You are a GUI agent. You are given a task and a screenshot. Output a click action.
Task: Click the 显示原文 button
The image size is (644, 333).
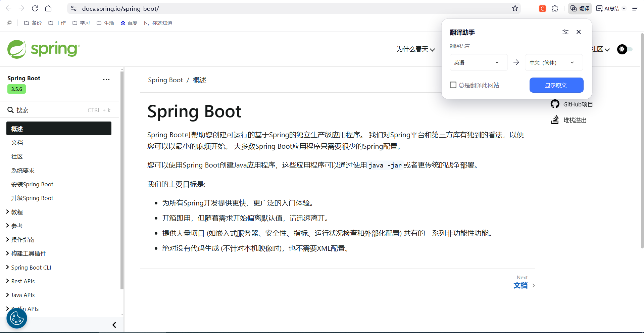(x=556, y=85)
